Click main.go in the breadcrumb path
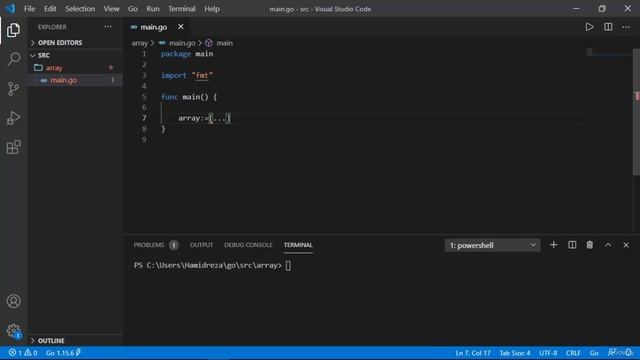Image resolution: width=640 pixels, height=360 pixels. click(x=182, y=43)
